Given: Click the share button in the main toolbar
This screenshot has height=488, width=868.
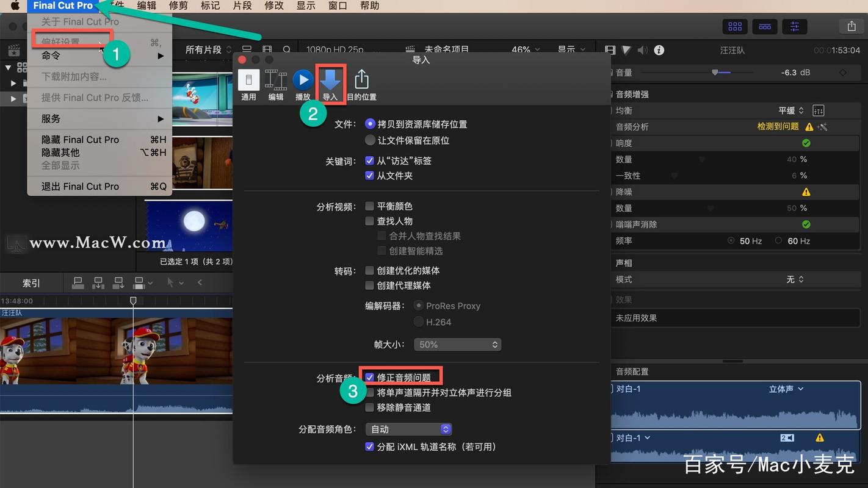Looking at the screenshot, I should coord(852,26).
